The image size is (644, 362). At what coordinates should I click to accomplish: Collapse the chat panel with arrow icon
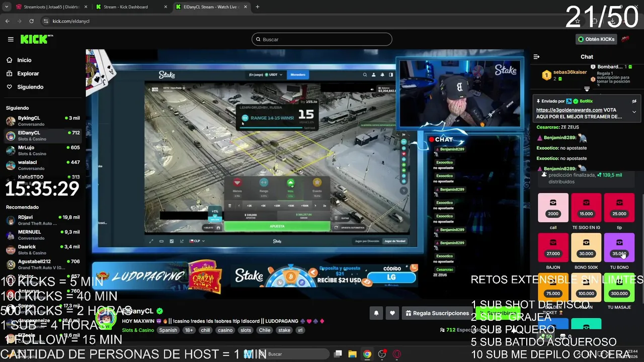click(x=536, y=57)
